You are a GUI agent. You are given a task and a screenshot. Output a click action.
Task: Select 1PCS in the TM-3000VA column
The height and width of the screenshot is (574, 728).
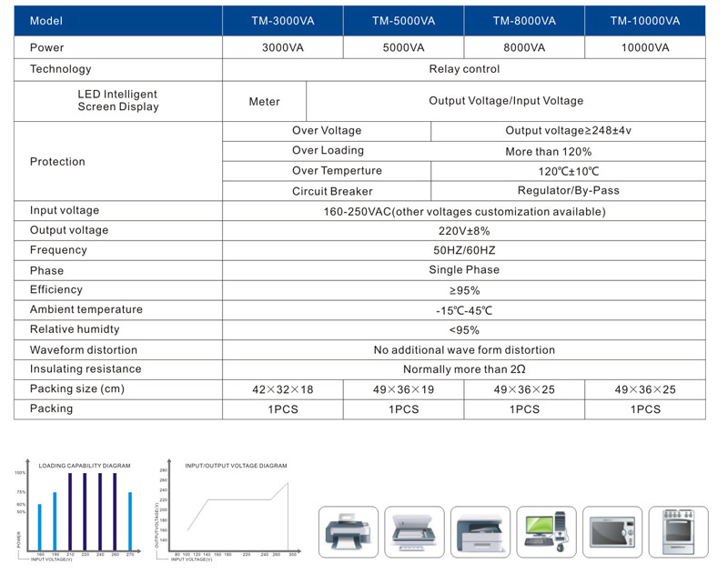283,409
